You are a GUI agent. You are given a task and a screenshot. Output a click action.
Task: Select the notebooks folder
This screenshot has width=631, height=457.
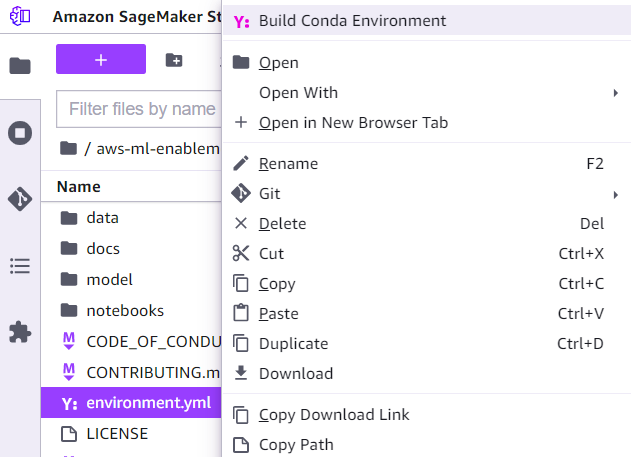pos(131,311)
